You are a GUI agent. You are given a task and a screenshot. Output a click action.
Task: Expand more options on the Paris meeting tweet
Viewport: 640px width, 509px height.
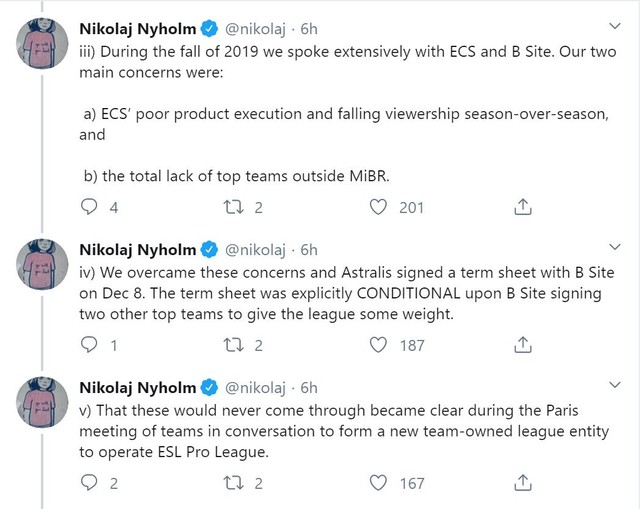click(x=614, y=386)
